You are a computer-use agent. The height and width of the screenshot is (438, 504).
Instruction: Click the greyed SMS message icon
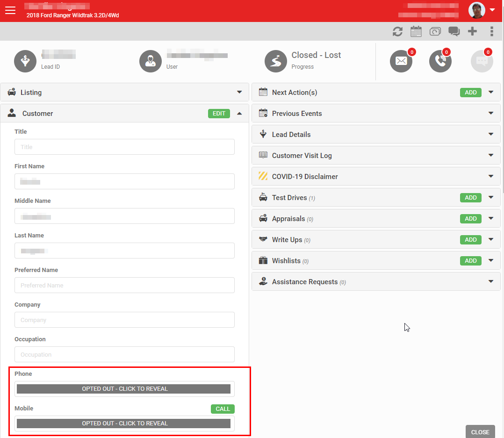[x=482, y=61]
